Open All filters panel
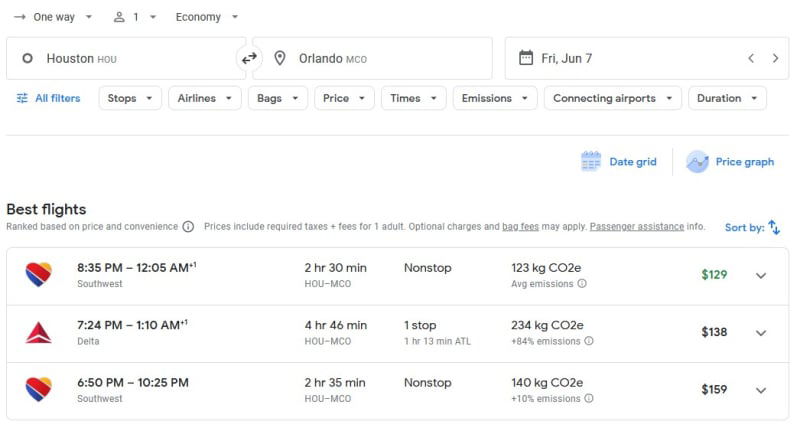This screenshot has width=800, height=441. coord(48,98)
